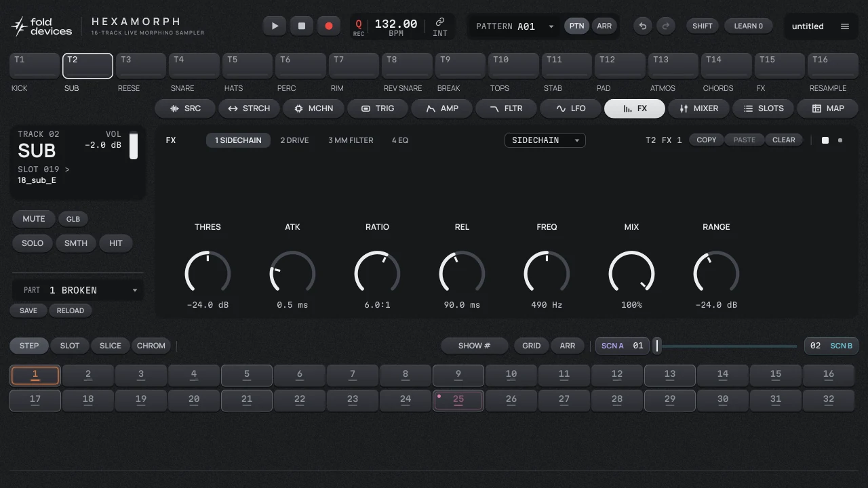Select track T1 KICK pad
This screenshot has height=488, width=868.
click(35, 66)
